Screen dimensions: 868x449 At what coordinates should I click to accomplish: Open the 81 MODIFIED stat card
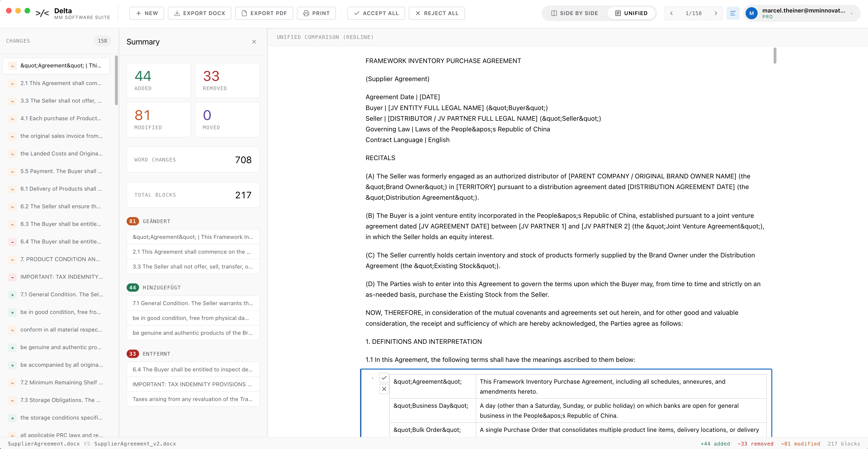159,120
